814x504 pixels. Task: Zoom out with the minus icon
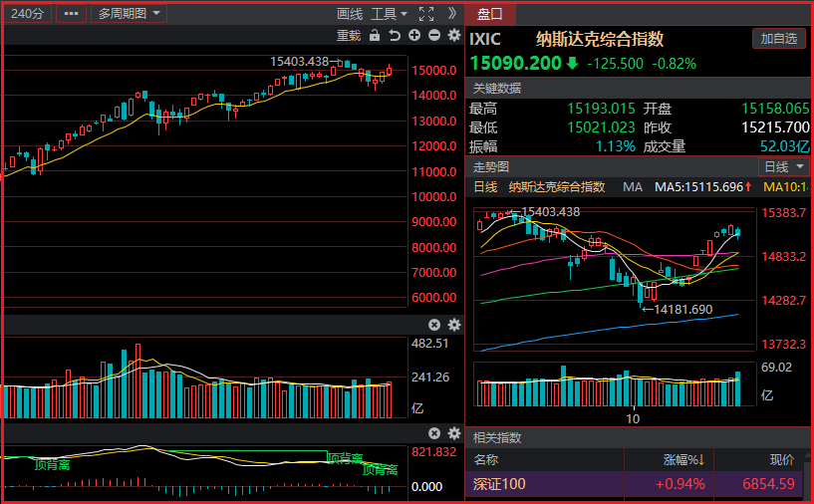(x=434, y=35)
